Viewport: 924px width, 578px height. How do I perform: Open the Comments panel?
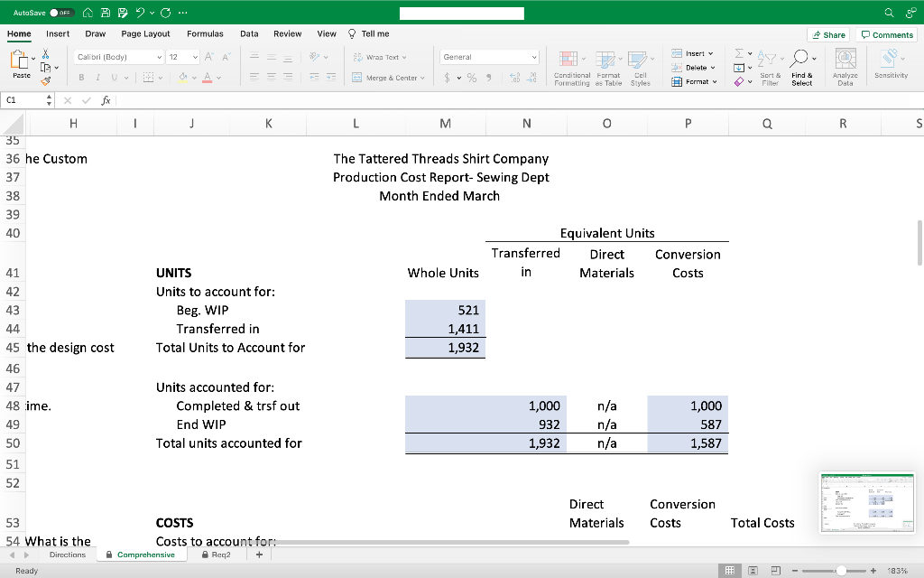pos(885,33)
